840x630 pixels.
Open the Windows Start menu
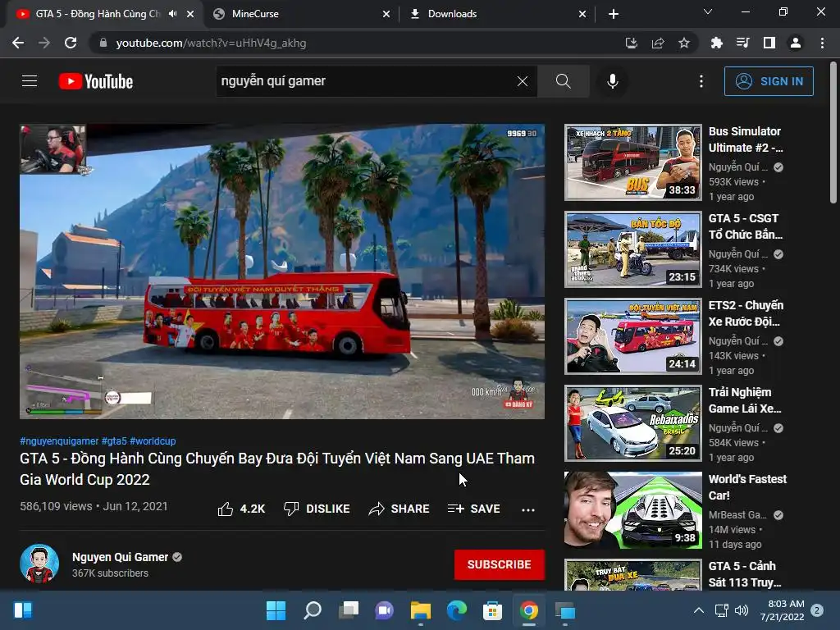pyautogui.click(x=276, y=610)
